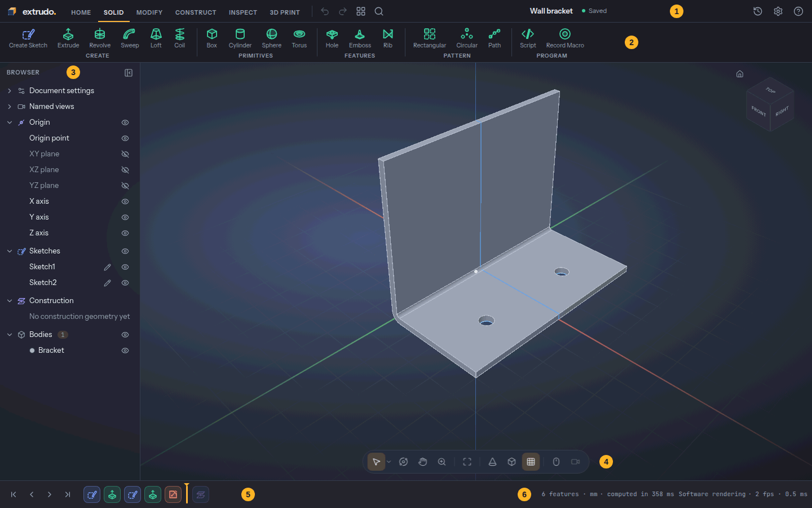
Task: Open the CONSTRUCT tab
Action: pyautogui.click(x=196, y=12)
